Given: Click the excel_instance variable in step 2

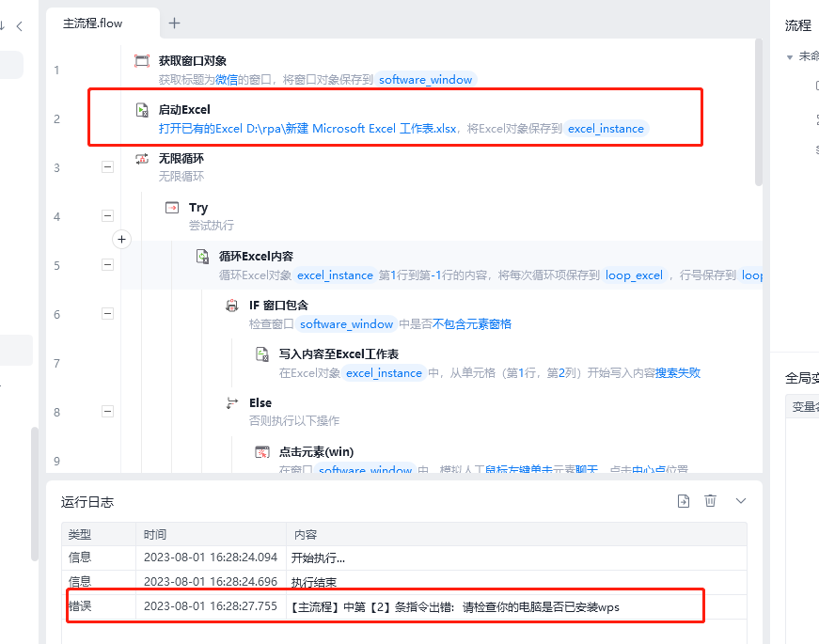Looking at the screenshot, I should click(x=606, y=129).
